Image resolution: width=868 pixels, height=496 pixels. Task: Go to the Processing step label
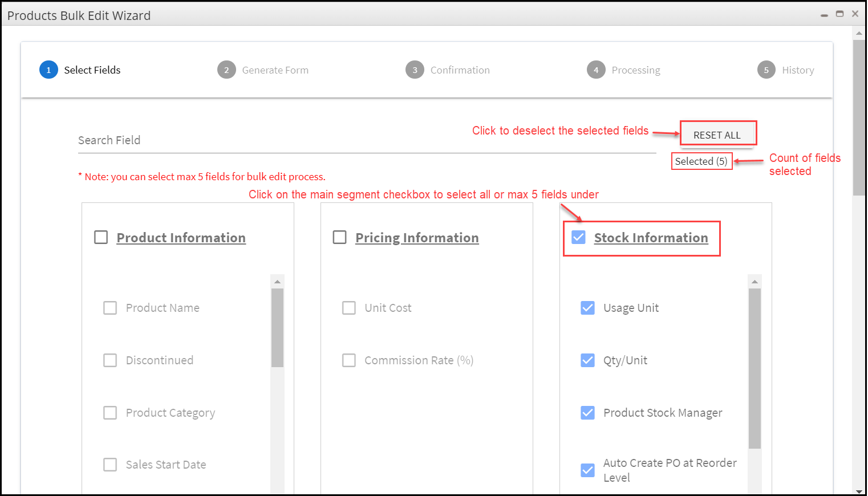[636, 70]
